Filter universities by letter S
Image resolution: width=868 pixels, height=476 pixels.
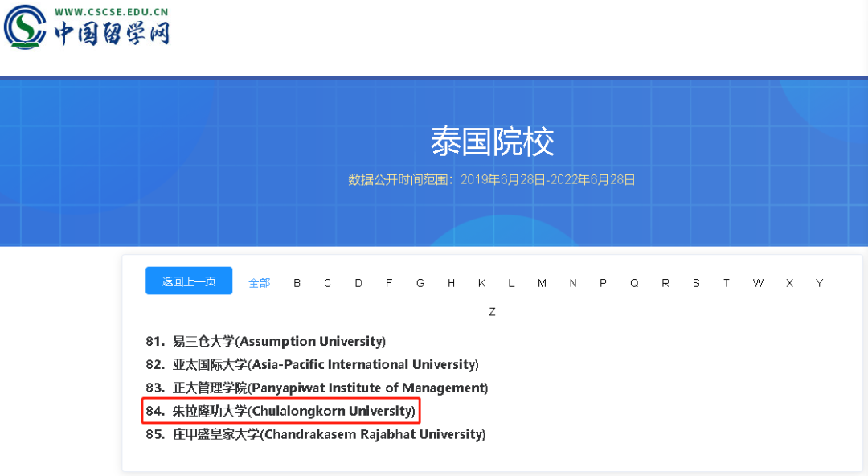pos(696,283)
